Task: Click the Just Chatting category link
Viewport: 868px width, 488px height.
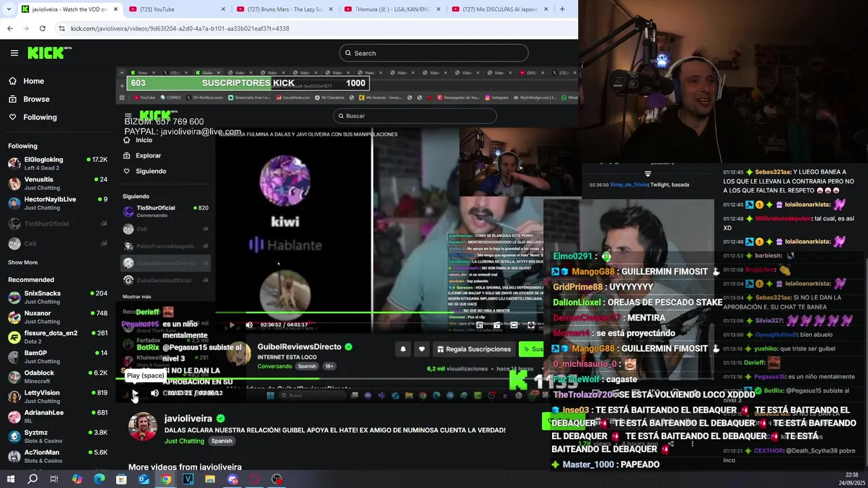Action: tap(184, 441)
